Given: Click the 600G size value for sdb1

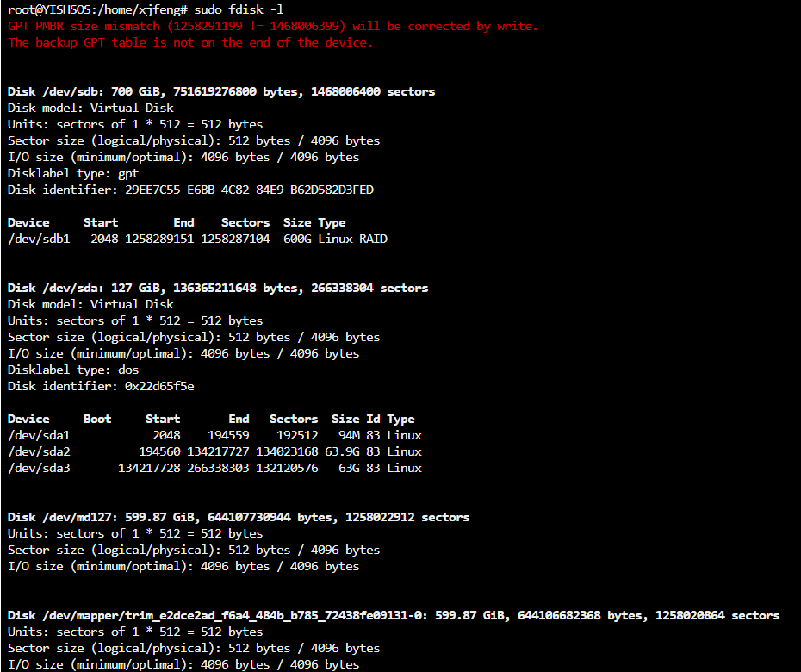Looking at the screenshot, I should pos(296,240).
